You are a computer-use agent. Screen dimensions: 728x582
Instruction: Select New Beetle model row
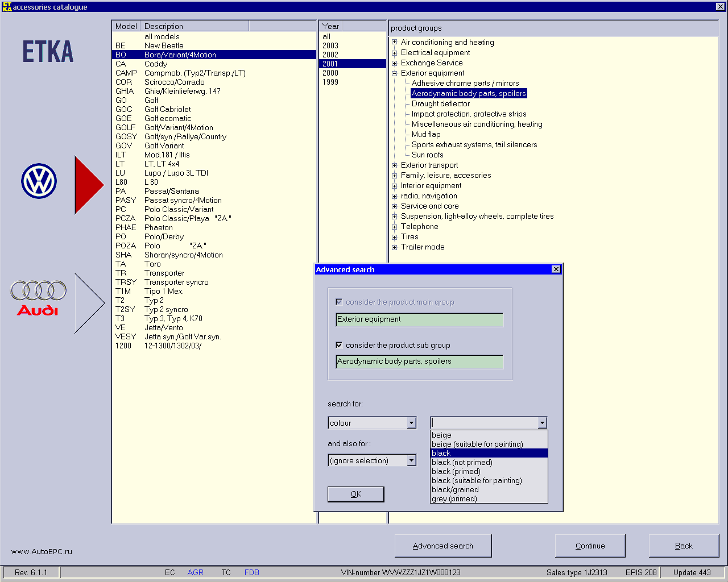coord(214,45)
